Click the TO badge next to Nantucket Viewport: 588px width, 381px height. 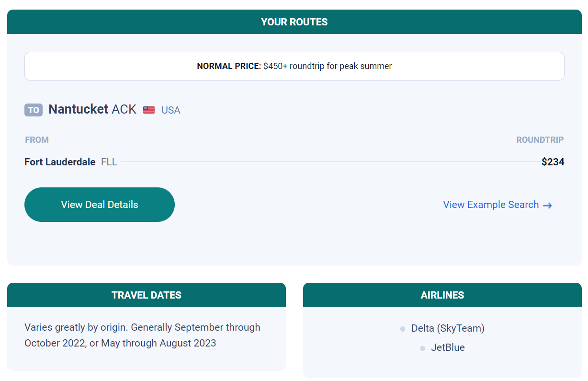34,110
